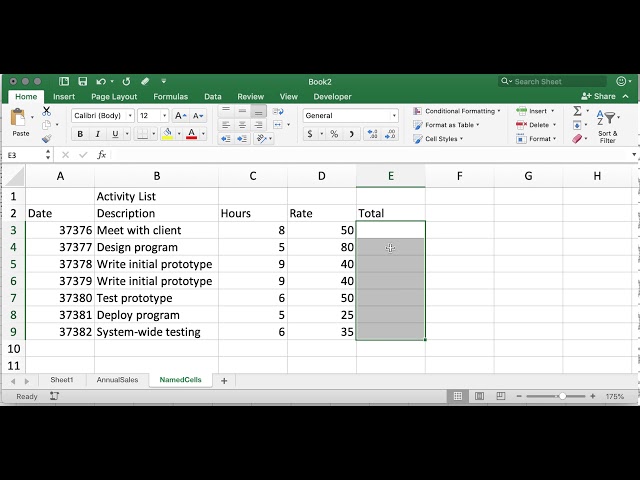Image resolution: width=640 pixels, height=480 pixels.
Task: Click the Align Text Left icon
Action: (x=226, y=125)
